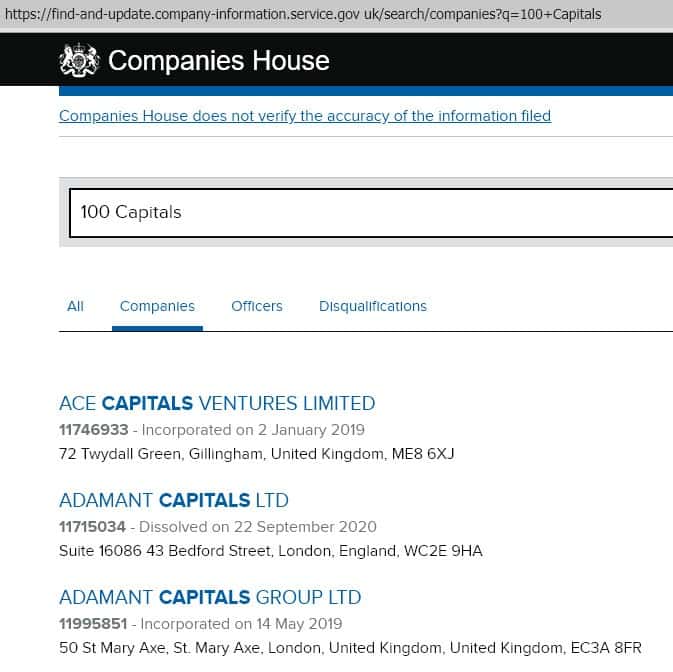Switch to the All tab

point(75,306)
